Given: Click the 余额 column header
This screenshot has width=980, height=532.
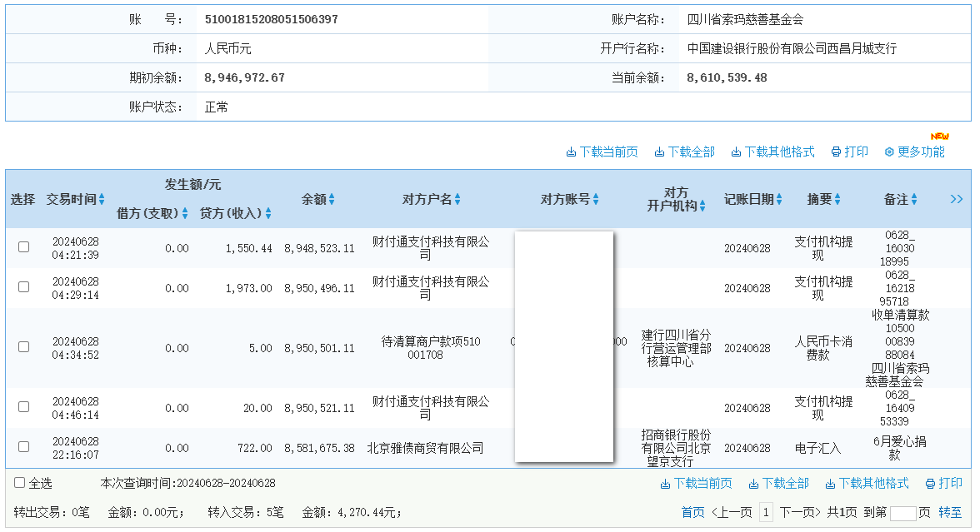Looking at the screenshot, I should pos(313,199).
